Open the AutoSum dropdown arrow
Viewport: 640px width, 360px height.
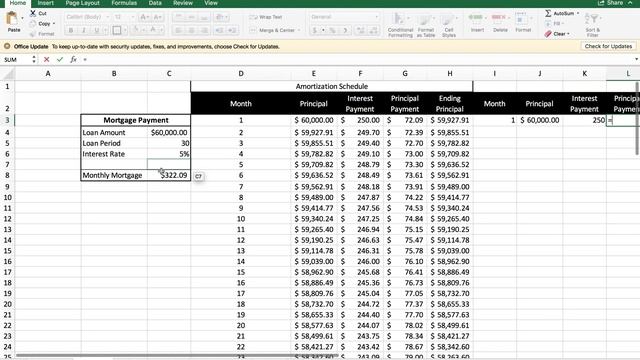click(578, 13)
